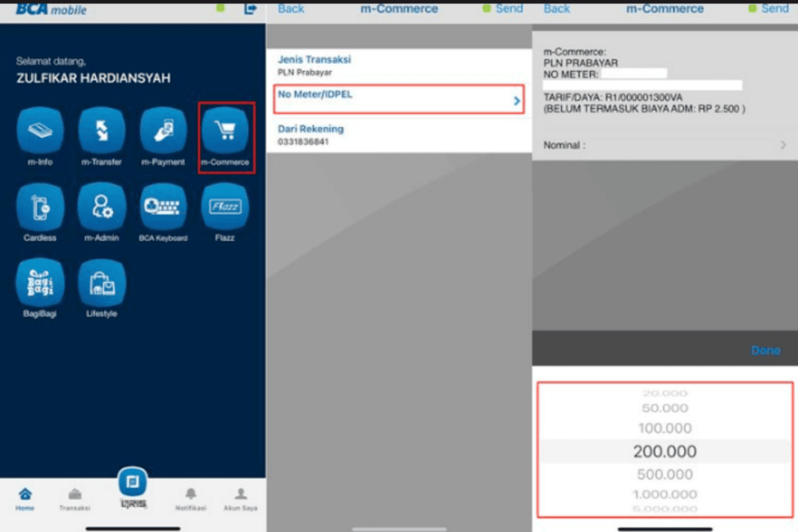Tap the QRIS scan button
The image size is (798, 532).
132,483
